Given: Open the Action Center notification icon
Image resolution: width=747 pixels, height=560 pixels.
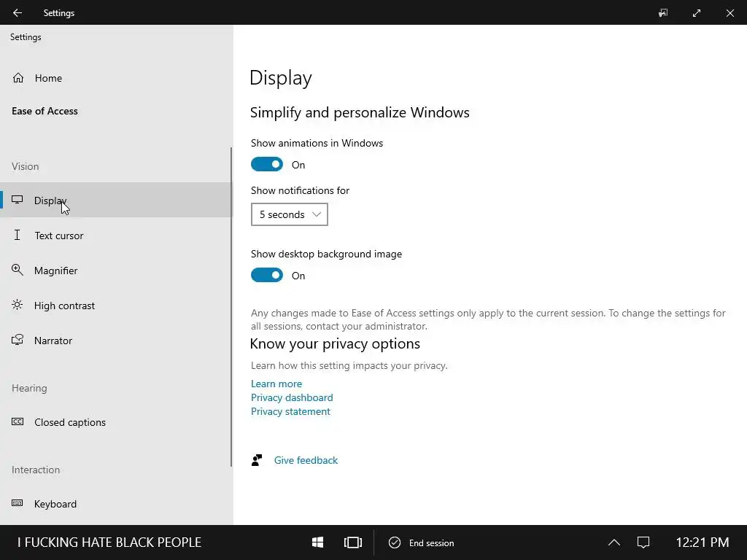Looking at the screenshot, I should [x=643, y=542].
